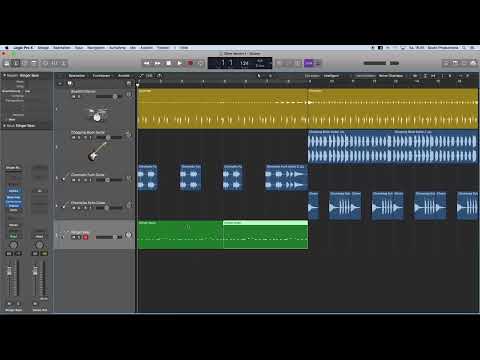Image resolution: width=480 pixels, height=360 pixels.
Task: Open the Library panel from control bar
Action: pos(7,63)
